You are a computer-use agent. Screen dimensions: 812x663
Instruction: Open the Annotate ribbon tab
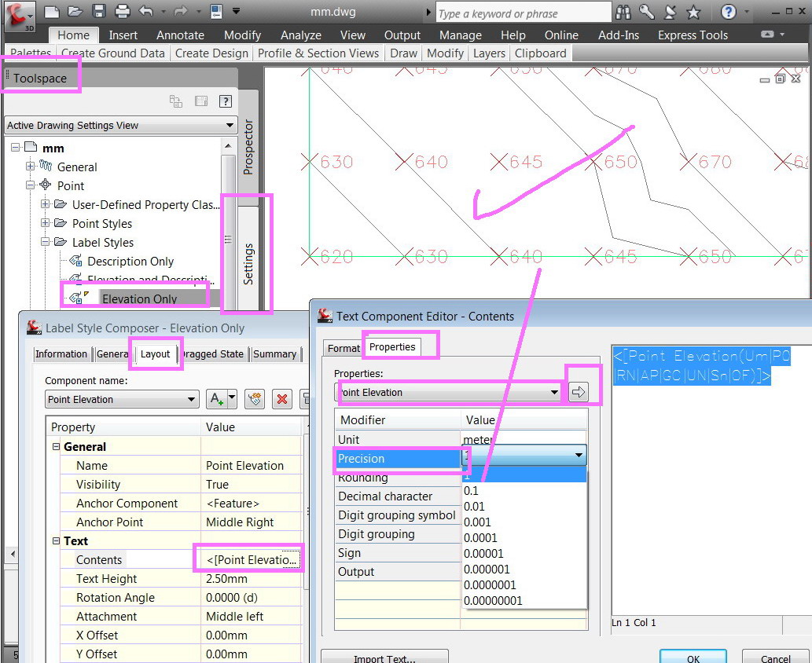(x=180, y=35)
